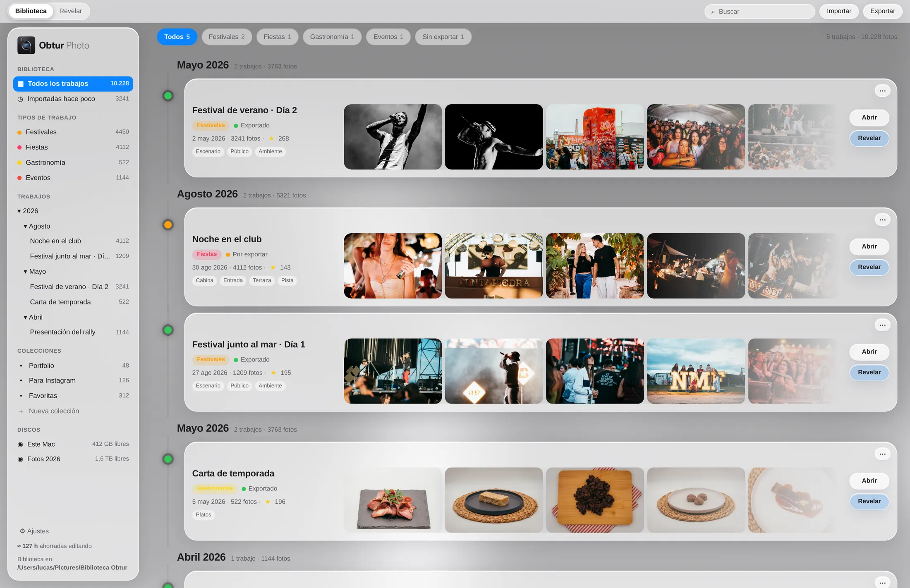Click the green timeline marker for Festival junto al mar
This screenshot has height=588, width=910.
click(x=168, y=330)
